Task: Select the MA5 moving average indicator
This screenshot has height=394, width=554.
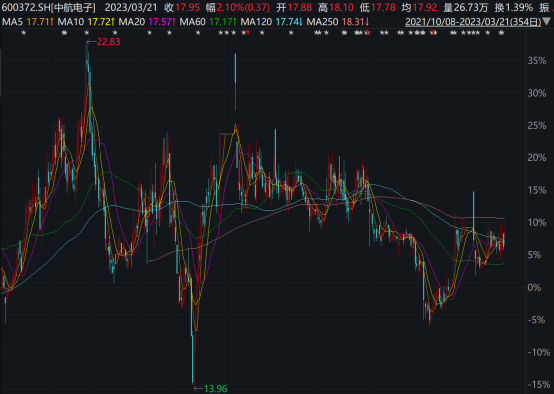Action: click(x=28, y=22)
